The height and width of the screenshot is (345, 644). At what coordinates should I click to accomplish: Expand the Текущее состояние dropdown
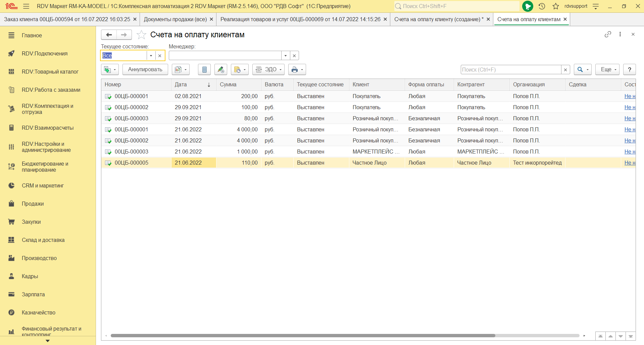[x=151, y=55]
